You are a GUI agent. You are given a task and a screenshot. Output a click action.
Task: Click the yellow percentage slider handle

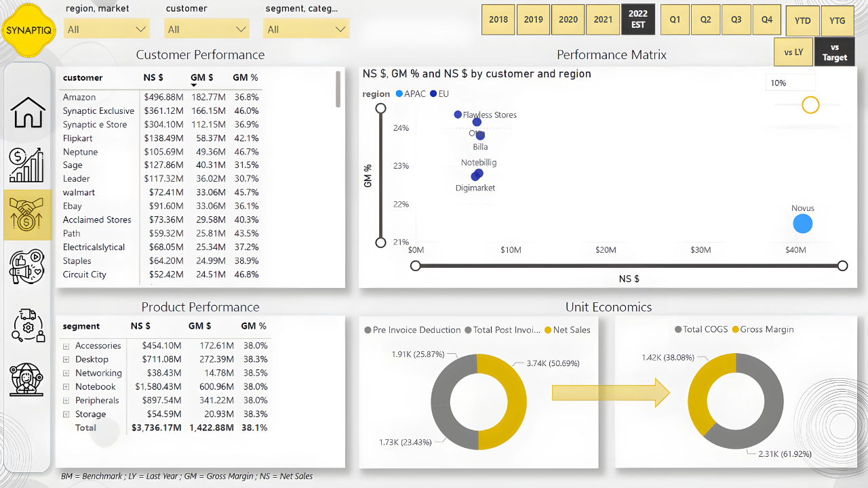810,104
